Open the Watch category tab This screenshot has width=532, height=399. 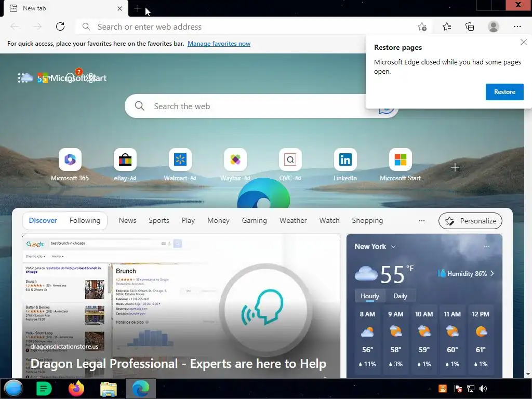tap(329, 220)
